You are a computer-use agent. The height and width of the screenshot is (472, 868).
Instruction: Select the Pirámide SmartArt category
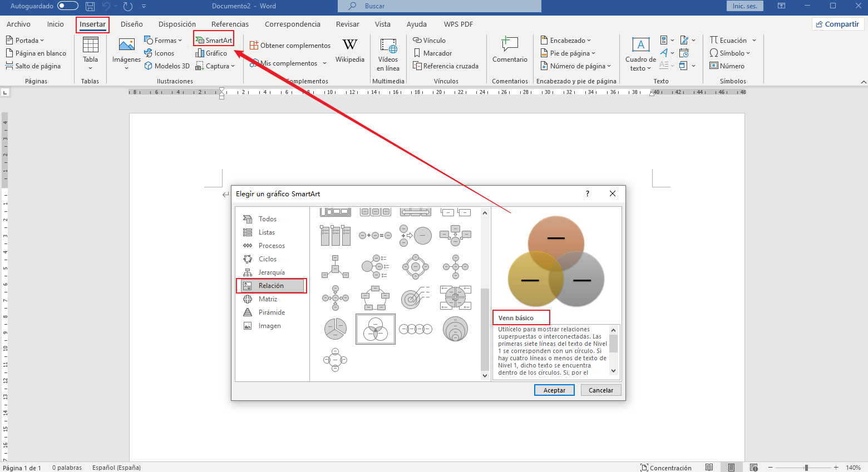(273, 312)
